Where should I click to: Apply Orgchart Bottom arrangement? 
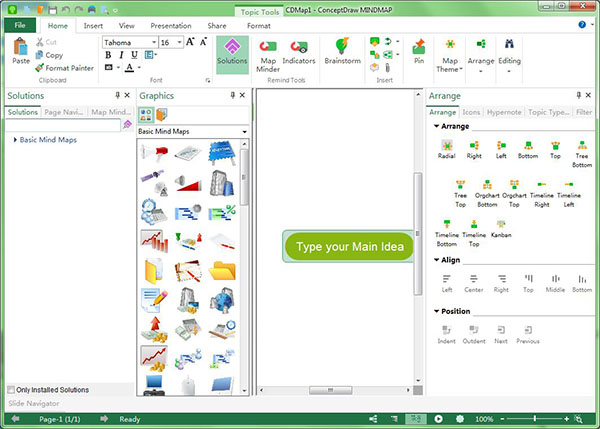487,193
